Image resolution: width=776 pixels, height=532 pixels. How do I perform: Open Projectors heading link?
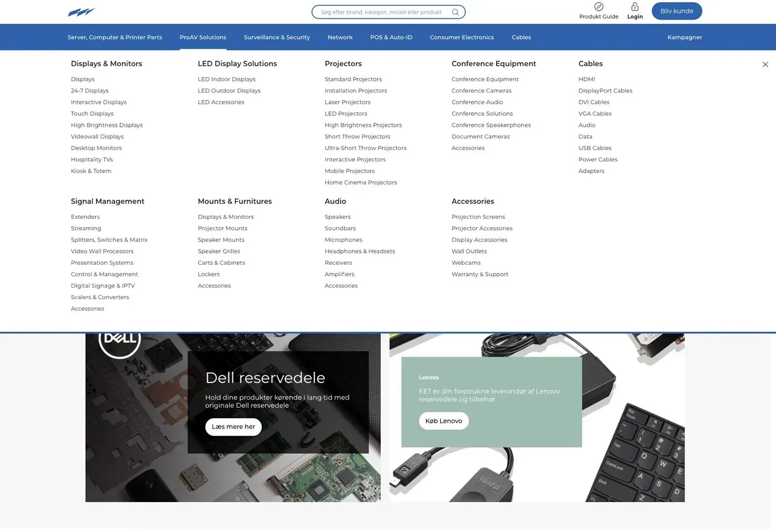click(x=343, y=64)
